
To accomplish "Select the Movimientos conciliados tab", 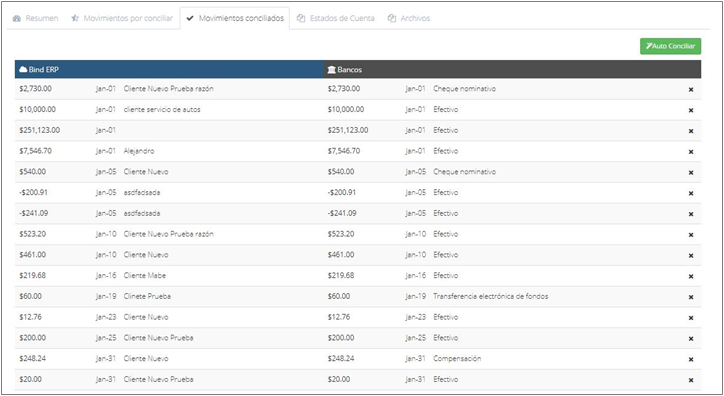I will click(235, 18).
